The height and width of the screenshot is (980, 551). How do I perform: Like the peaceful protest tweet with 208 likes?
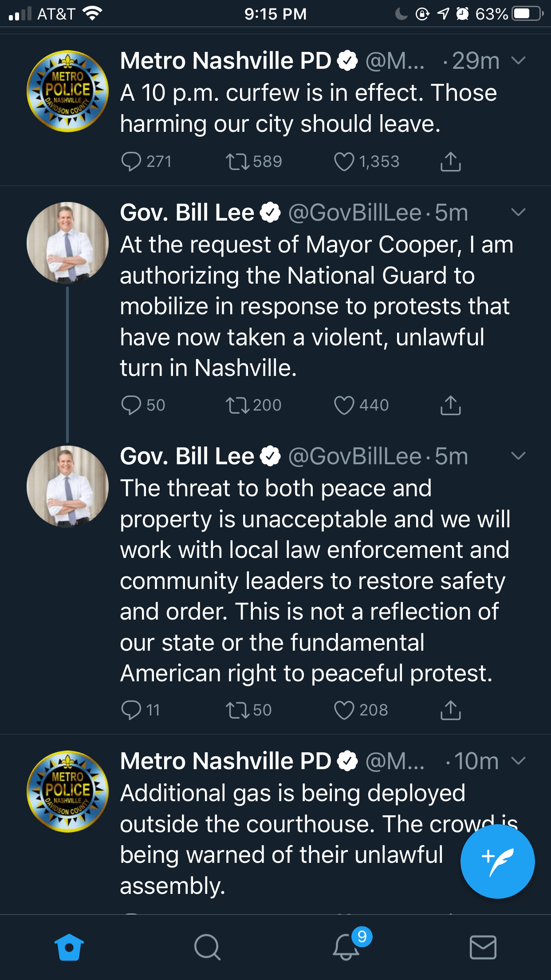click(344, 710)
